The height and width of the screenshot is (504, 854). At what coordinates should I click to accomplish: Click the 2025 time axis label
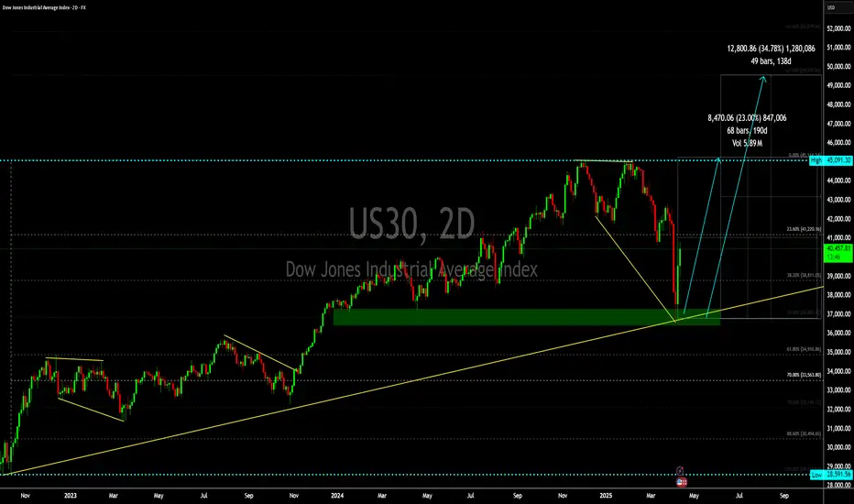(x=606, y=496)
